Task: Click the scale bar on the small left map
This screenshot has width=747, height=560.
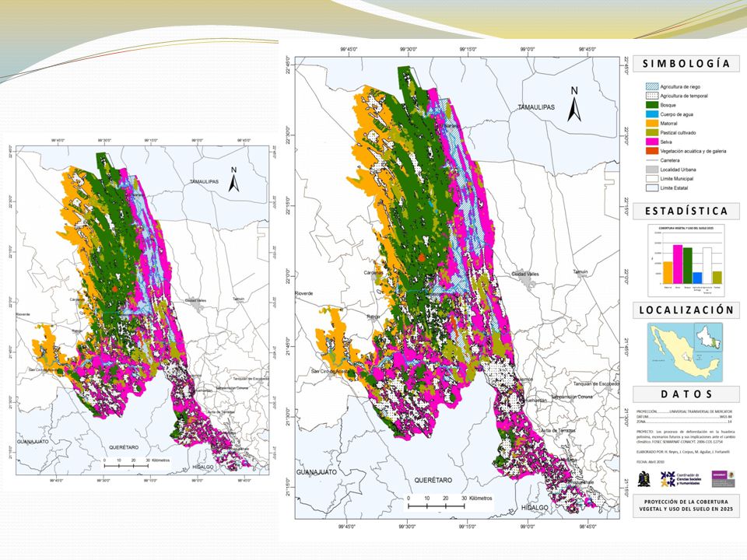Action: [126, 465]
